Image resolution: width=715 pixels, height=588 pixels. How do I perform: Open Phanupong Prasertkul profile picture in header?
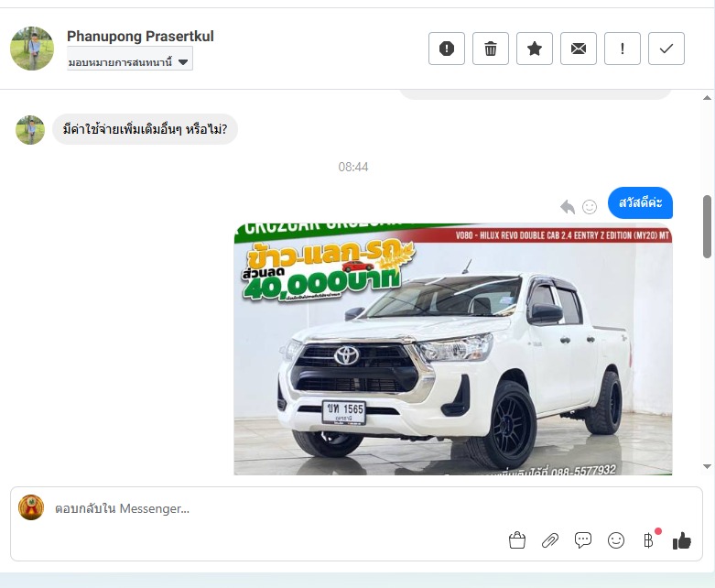32,49
